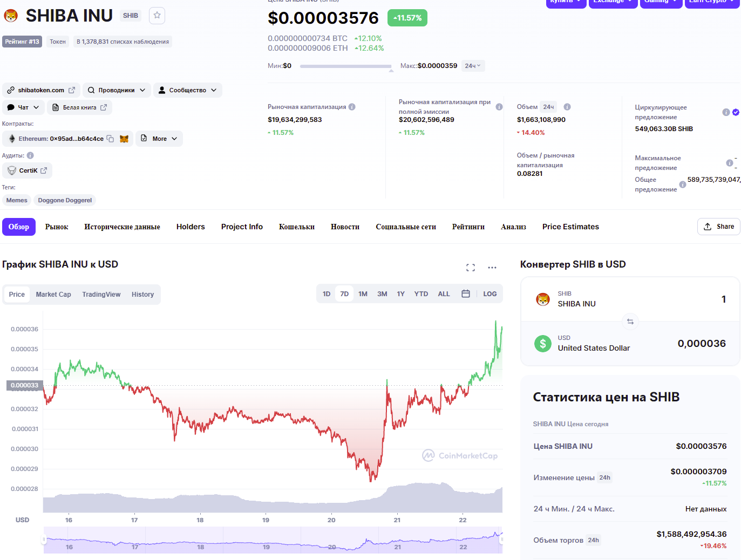Screen dimensions: 741x560
Task: Open the Анализ tab
Action: coord(513,227)
